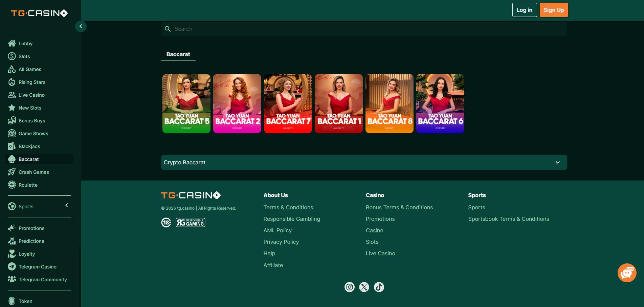Open the footer Sports link

click(x=476, y=207)
